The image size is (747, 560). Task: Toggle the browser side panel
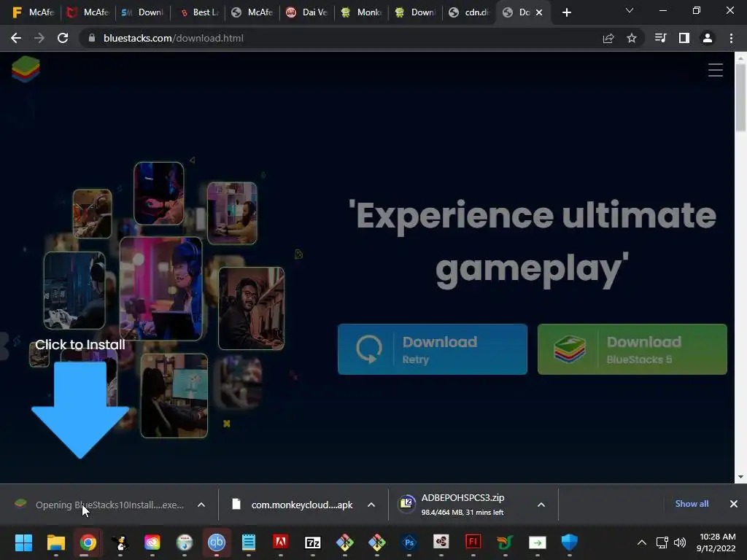684,38
